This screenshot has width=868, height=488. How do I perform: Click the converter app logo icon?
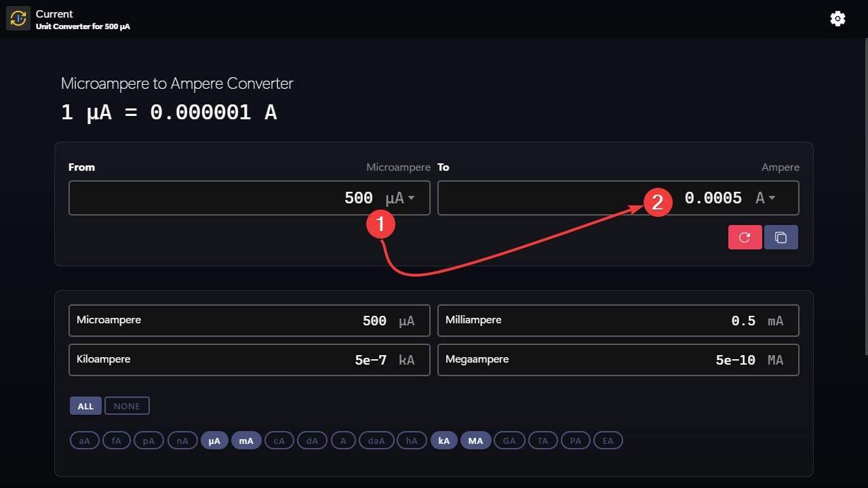[x=18, y=18]
